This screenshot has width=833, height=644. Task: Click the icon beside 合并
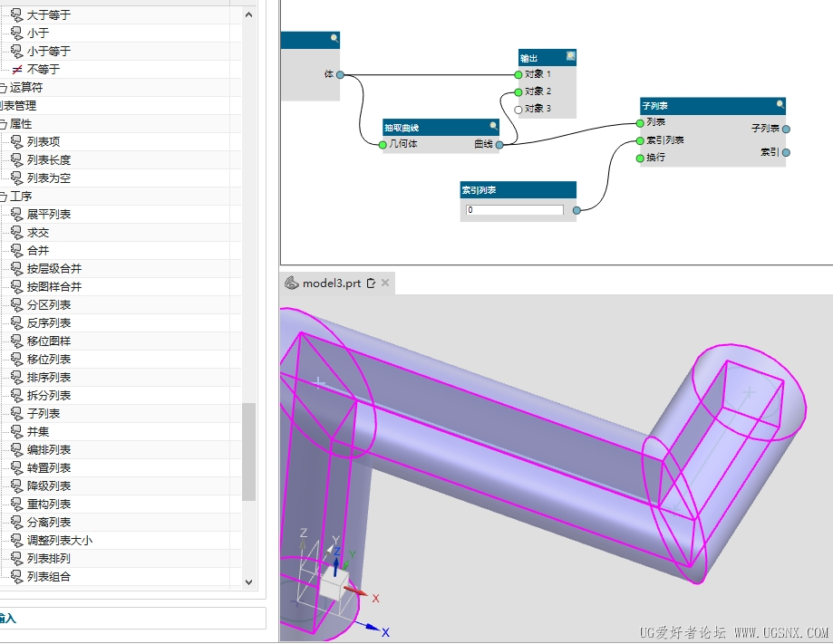click(17, 251)
